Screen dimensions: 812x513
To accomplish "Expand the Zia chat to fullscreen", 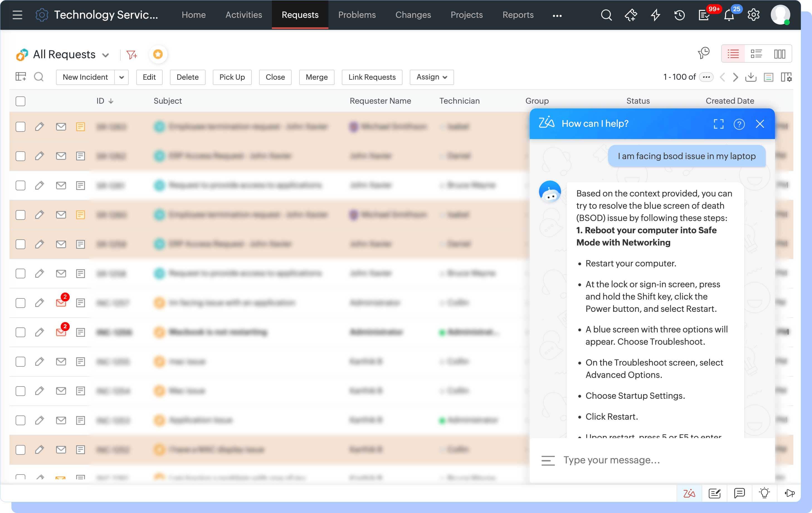I will [x=719, y=124].
